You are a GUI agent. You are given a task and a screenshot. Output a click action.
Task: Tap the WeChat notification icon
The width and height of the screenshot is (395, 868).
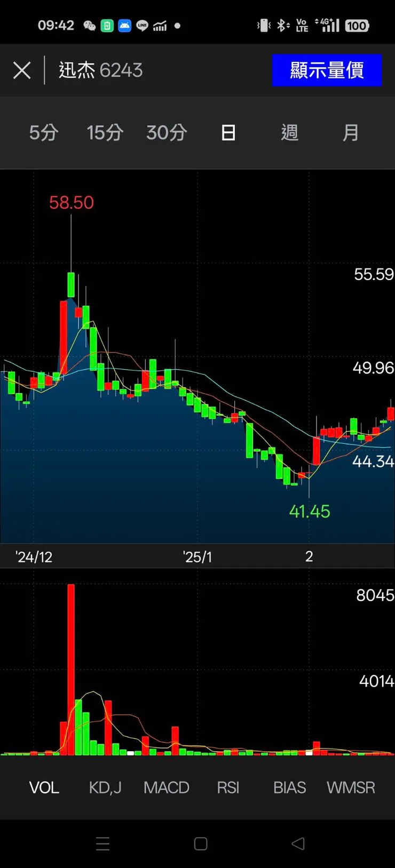(90, 26)
